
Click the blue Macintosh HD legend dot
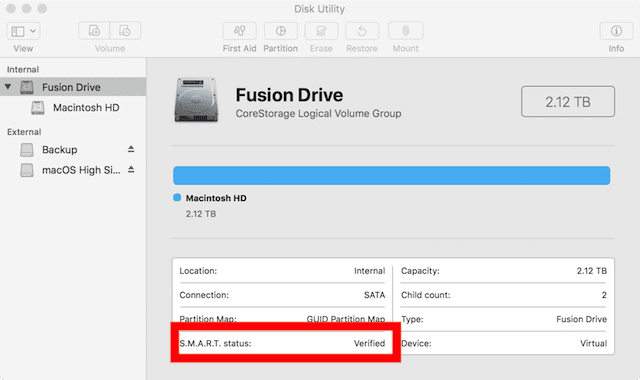point(177,198)
